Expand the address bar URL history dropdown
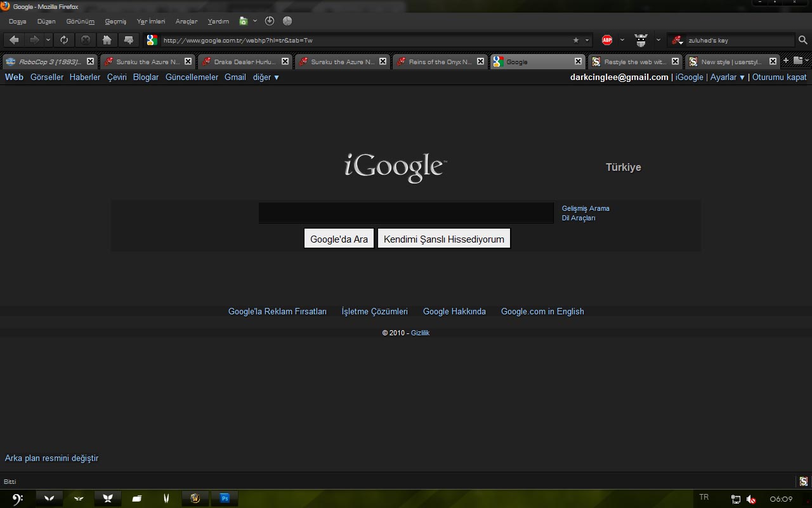This screenshot has width=812, height=508. click(x=587, y=40)
